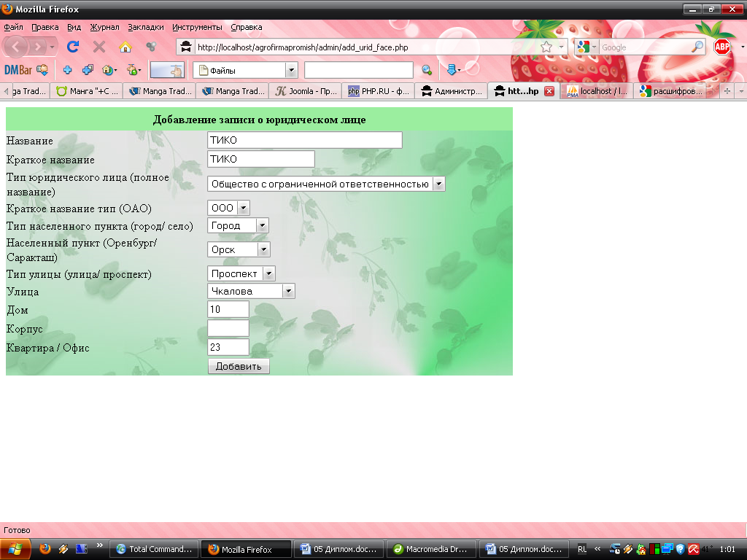The image size is (747, 560).
Task: Open the Закладки menu
Action: click(145, 27)
